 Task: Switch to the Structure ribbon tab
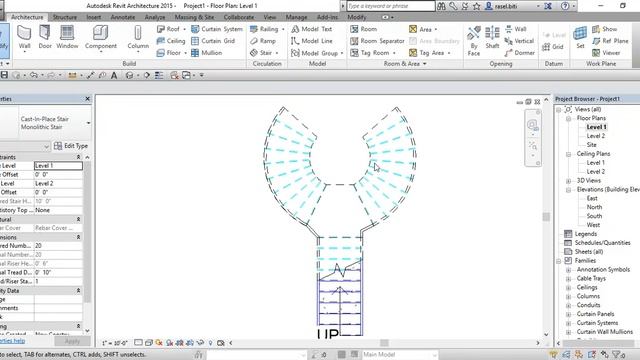[x=65, y=17]
